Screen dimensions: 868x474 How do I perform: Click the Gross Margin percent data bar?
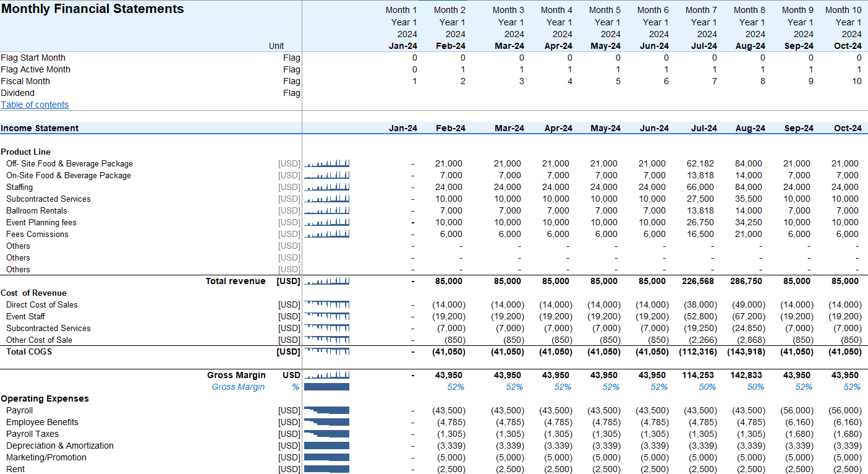tap(327, 387)
